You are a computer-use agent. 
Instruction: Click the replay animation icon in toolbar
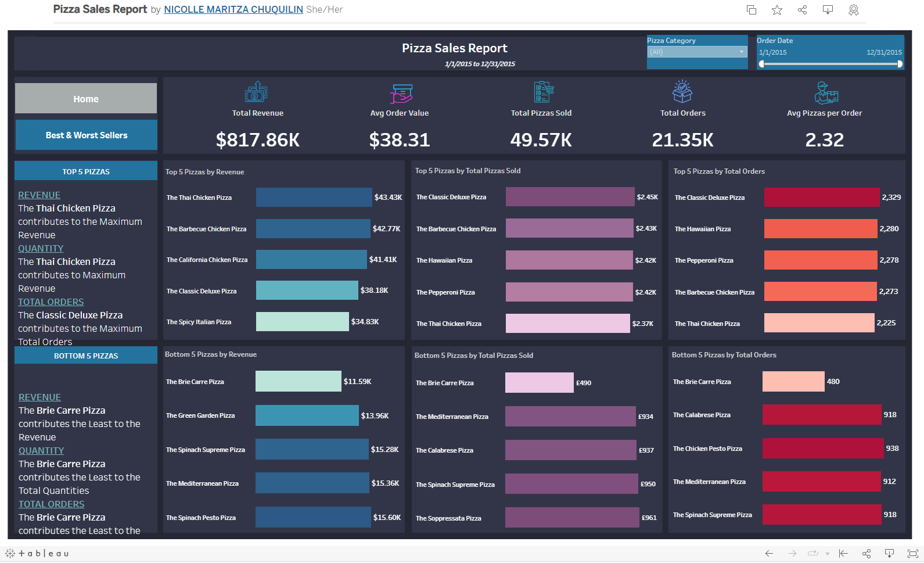(x=813, y=554)
